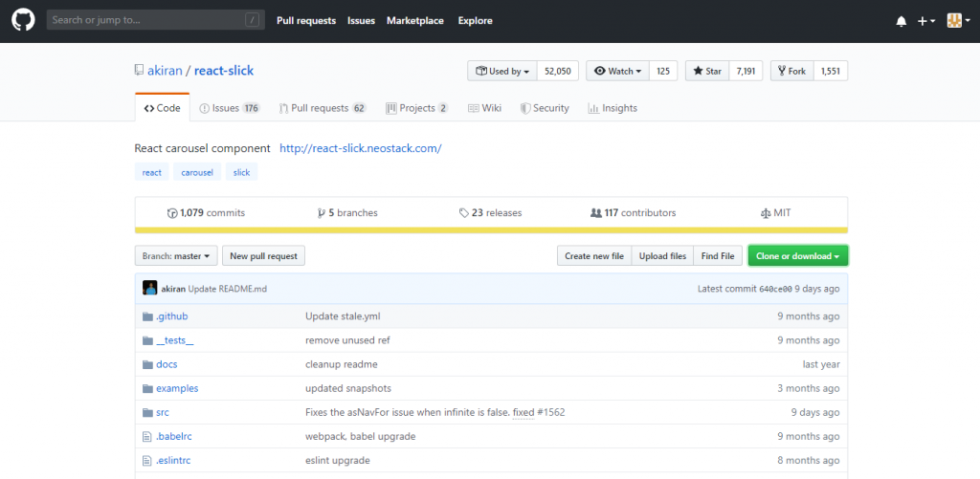
Task: Switch to the Insights tab
Action: 612,108
